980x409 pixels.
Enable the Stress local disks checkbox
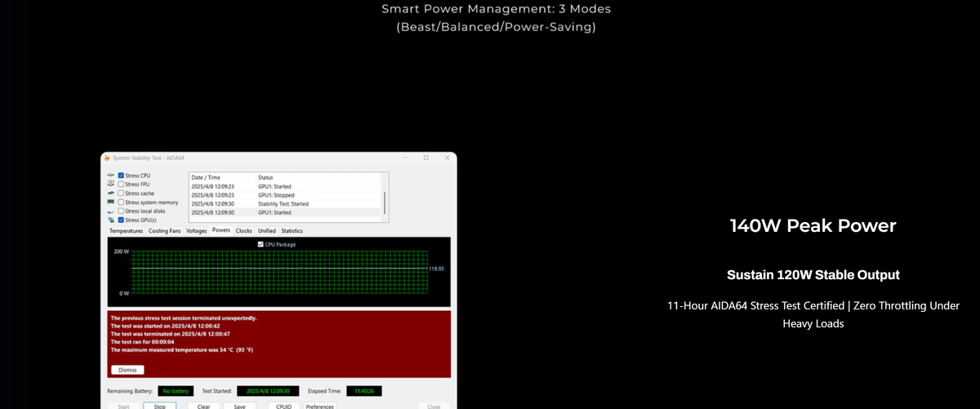(121, 211)
